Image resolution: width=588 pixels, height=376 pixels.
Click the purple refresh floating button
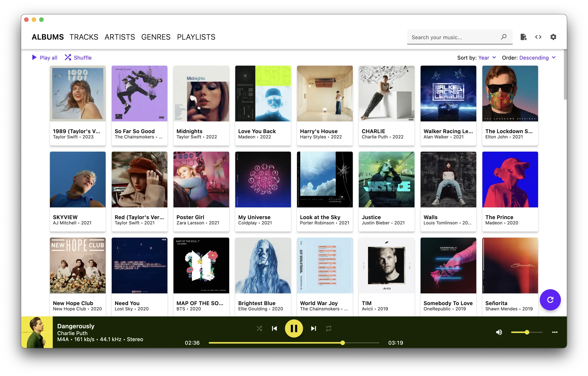point(550,300)
